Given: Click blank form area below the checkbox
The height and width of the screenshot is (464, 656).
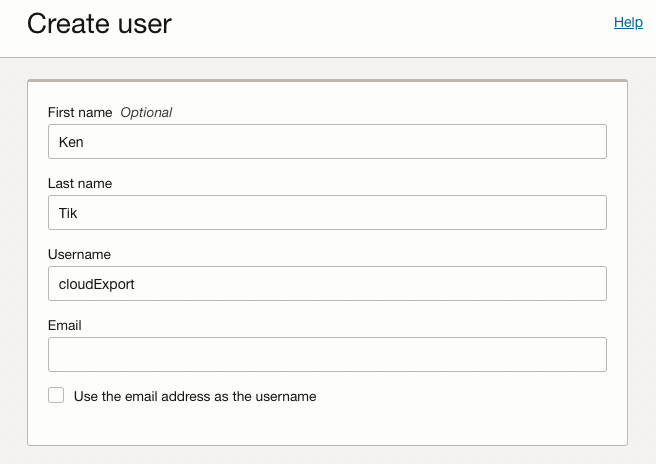Looking at the screenshot, I should [327, 425].
